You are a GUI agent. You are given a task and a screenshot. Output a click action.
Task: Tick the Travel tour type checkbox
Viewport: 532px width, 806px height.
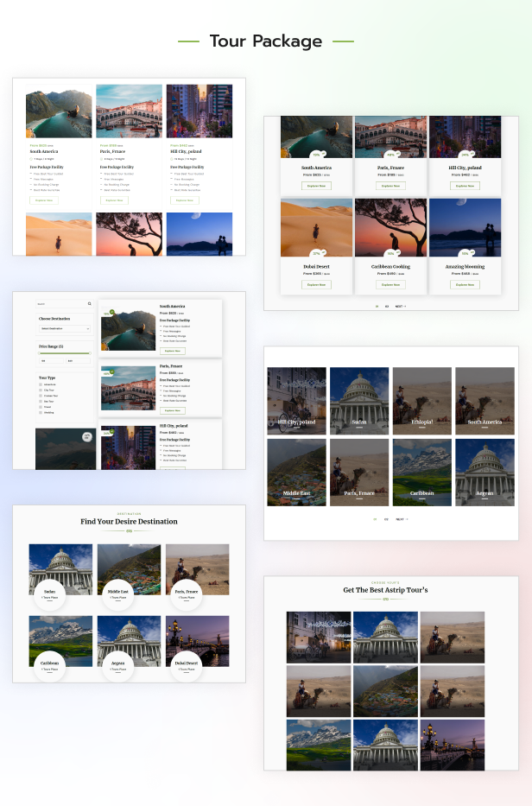click(x=41, y=407)
